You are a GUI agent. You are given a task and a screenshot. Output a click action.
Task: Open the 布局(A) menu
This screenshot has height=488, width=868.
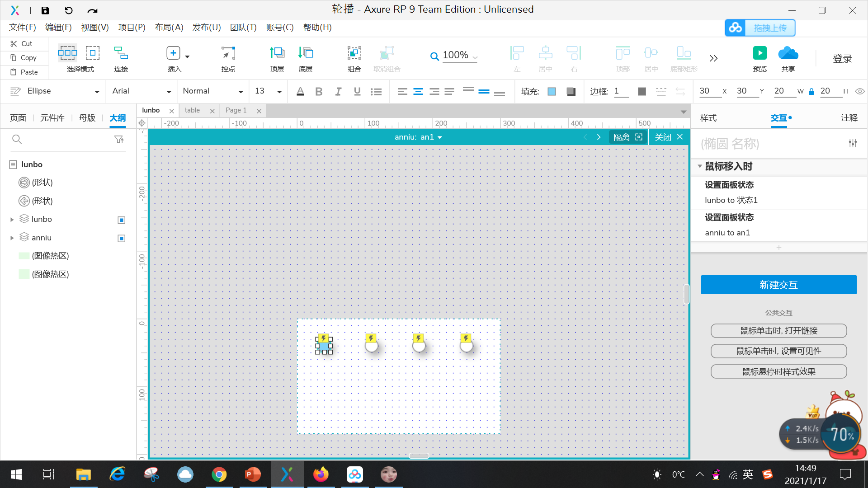pyautogui.click(x=169, y=28)
